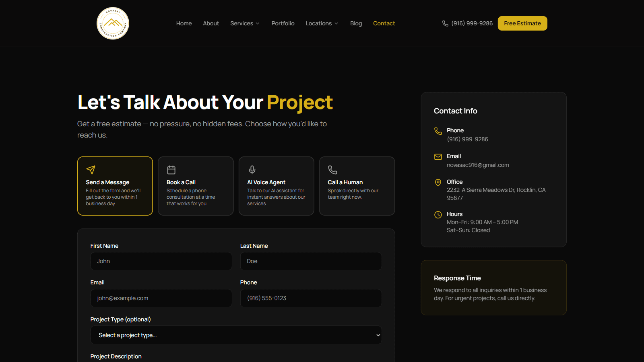Click the phone icon on Call a Human

pyautogui.click(x=332, y=170)
